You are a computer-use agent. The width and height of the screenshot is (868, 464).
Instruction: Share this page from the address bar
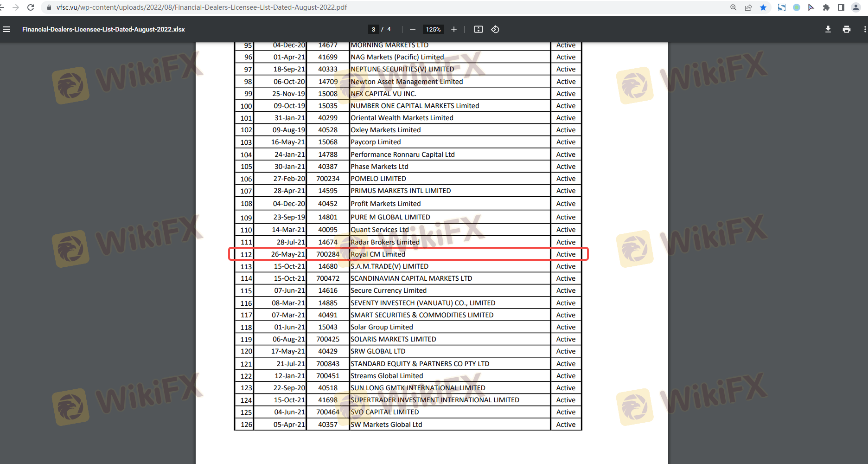click(x=748, y=7)
